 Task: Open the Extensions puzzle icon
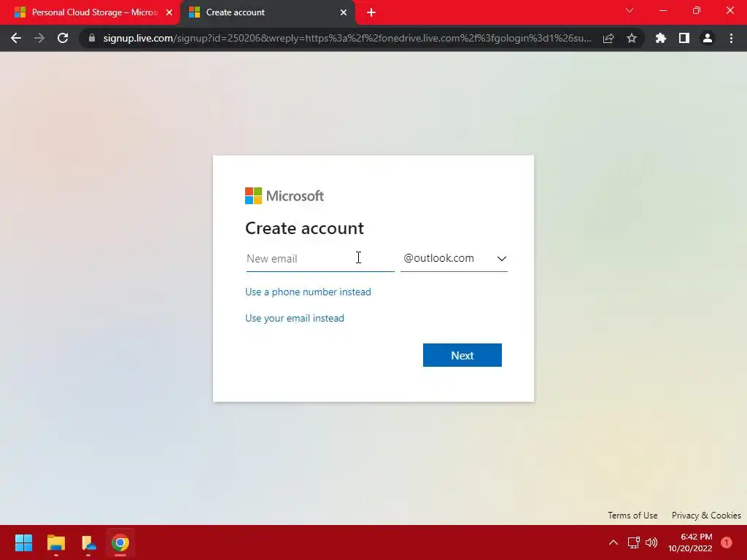pos(660,38)
